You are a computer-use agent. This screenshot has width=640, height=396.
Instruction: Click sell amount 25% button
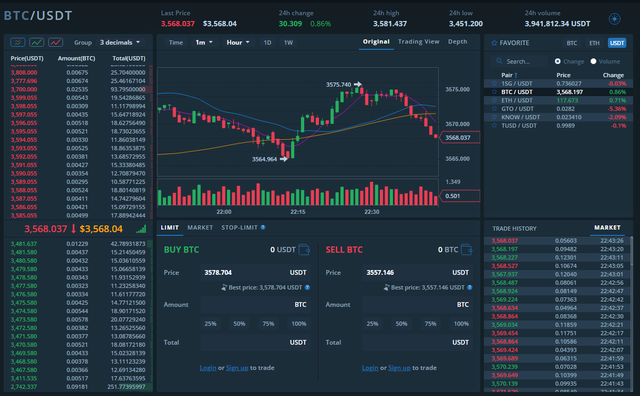click(372, 323)
